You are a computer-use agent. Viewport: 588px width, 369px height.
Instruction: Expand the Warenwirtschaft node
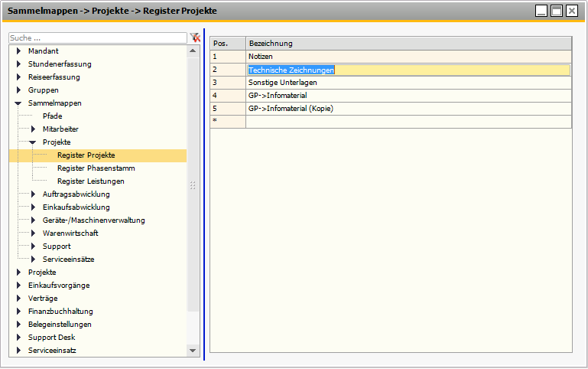[x=33, y=233]
